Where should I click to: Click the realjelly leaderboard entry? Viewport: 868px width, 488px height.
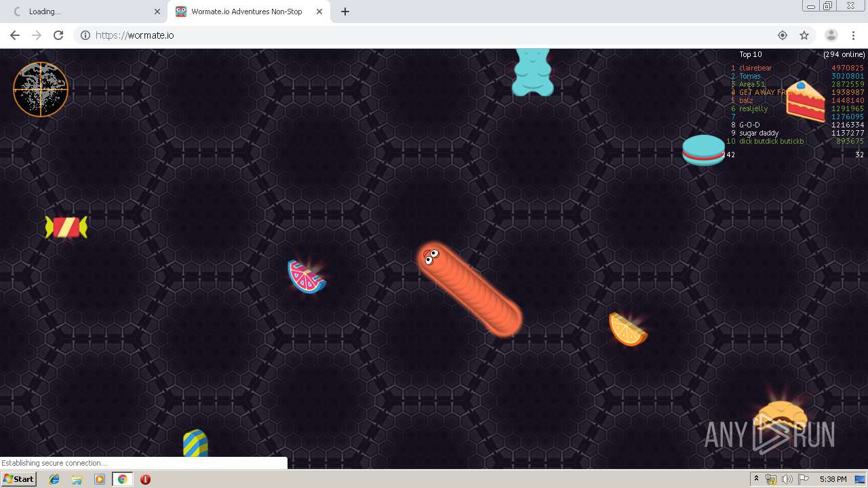[x=753, y=108]
